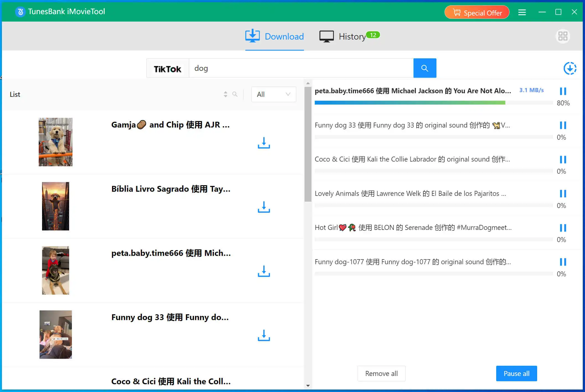
Task: Click the blue magnifier search button
Action: coord(425,68)
